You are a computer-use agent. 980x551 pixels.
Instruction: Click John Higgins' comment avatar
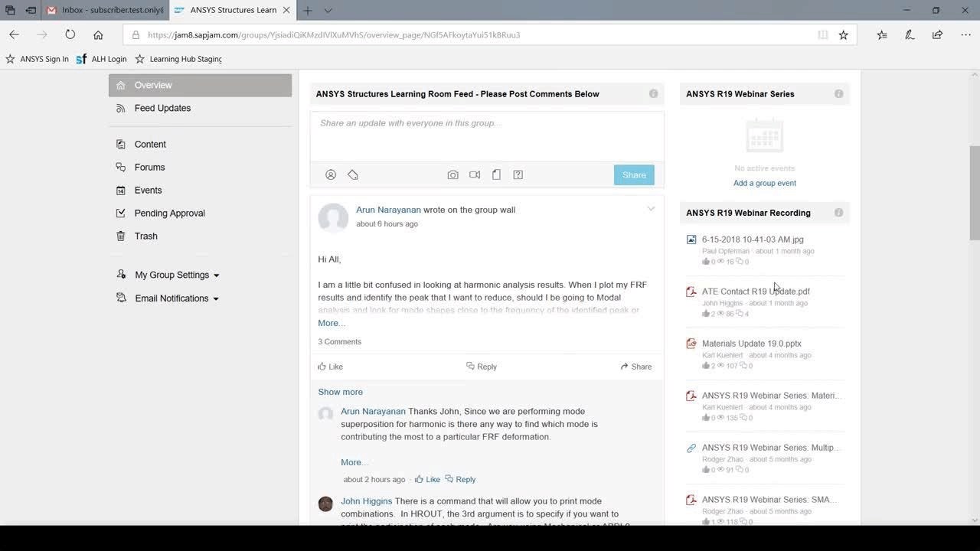(x=325, y=504)
